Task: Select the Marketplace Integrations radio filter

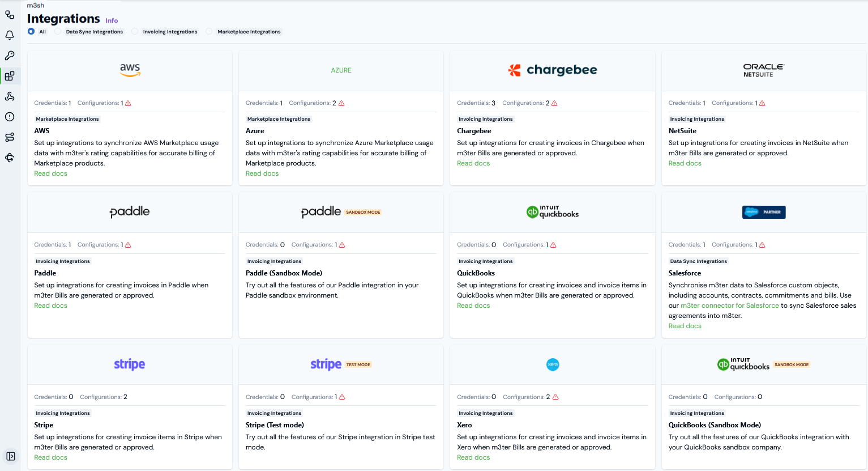Action: click(x=209, y=31)
